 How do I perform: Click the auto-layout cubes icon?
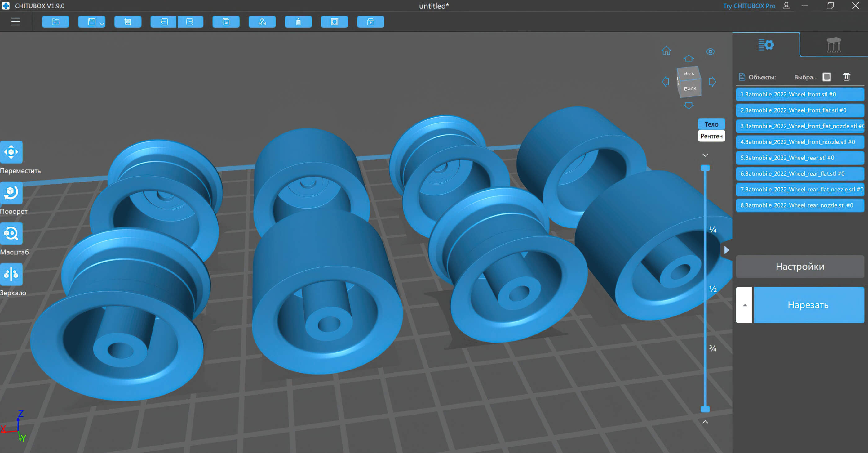click(x=262, y=22)
